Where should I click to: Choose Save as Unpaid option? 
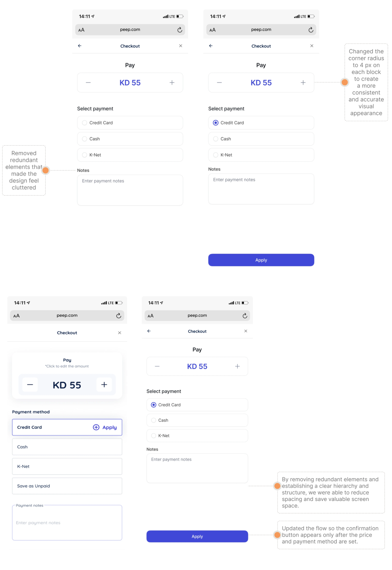[67, 486]
